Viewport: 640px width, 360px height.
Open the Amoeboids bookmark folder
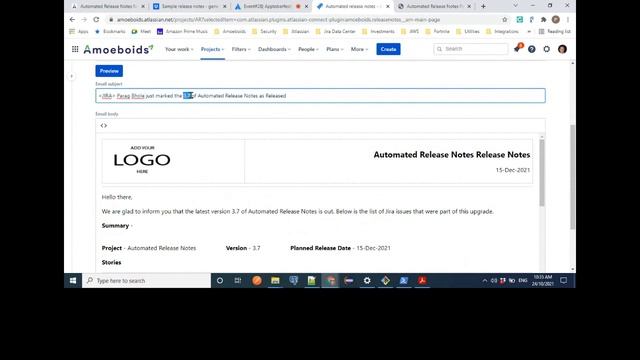[x=230, y=31]
